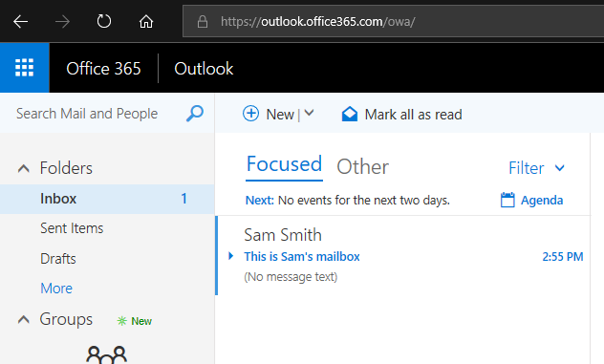The image size is (604, 364).
Task: Switch to the Focused tab
Action: 284,164
